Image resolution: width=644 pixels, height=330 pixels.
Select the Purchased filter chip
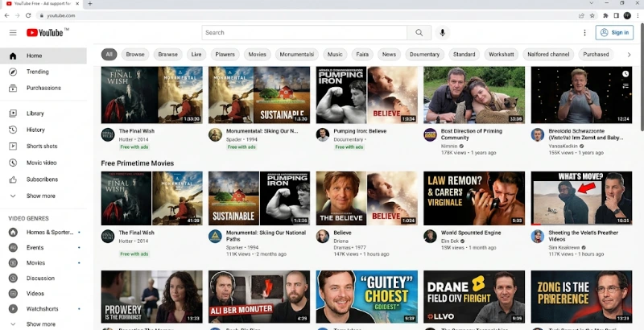click(x=596, y=54)
